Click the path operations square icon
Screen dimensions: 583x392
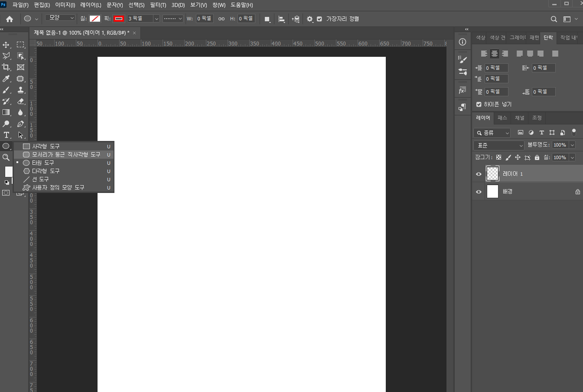pos(267,19)
